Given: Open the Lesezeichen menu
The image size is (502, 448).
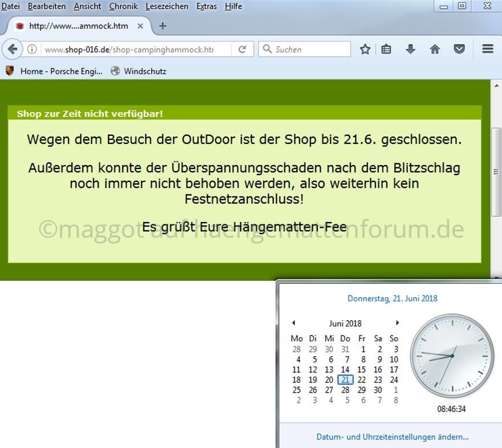Looking at the screenshot, I should coord(167,6).
